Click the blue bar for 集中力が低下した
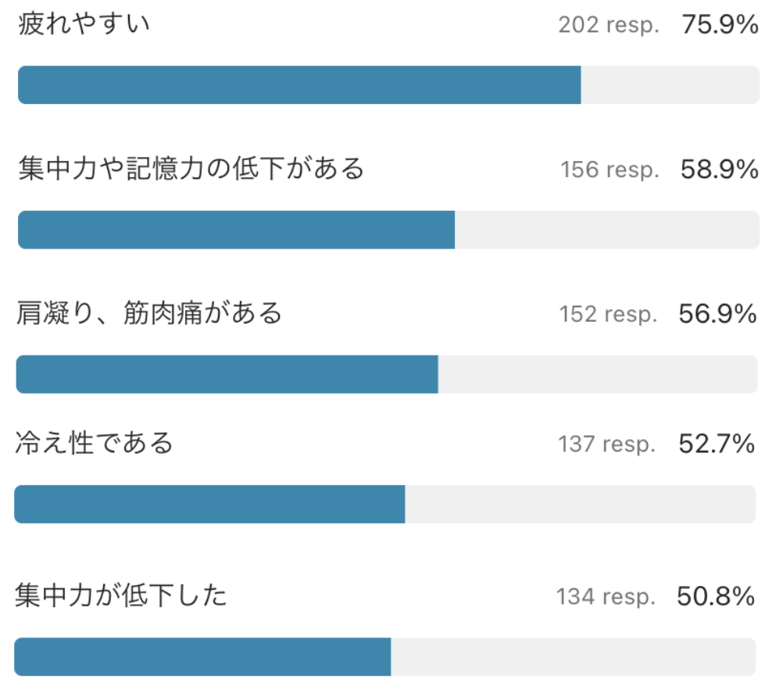This screenshot has height=700, width=783. 202,656
